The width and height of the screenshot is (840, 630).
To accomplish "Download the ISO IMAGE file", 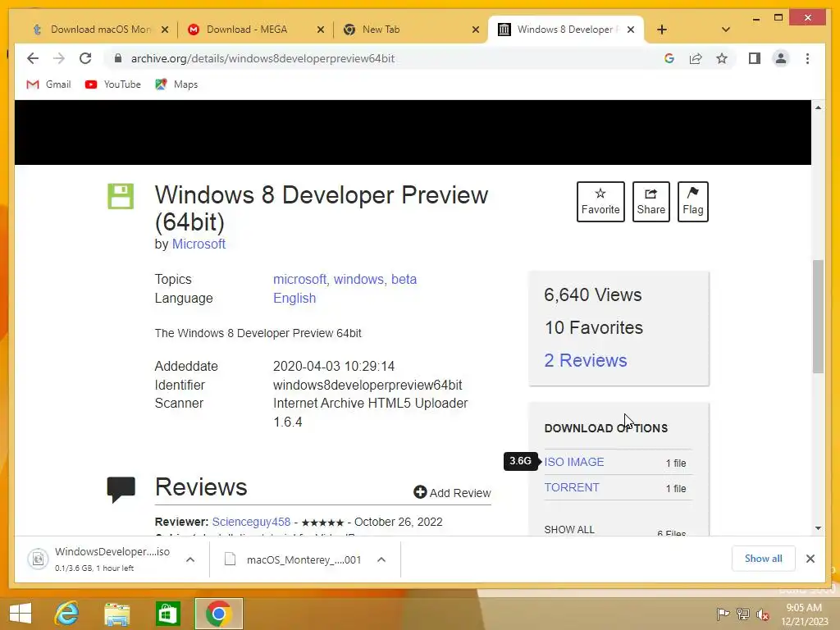I will [x=574, y=462].
